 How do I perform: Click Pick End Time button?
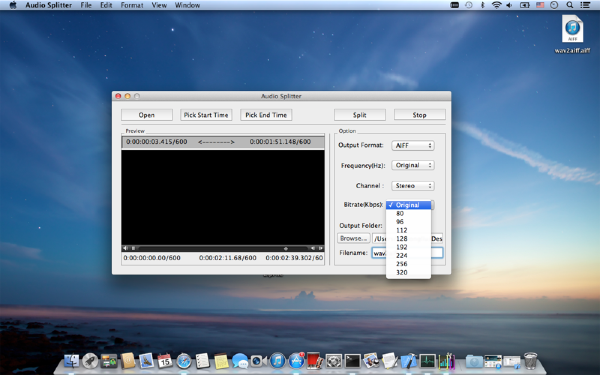coord(266,115)
